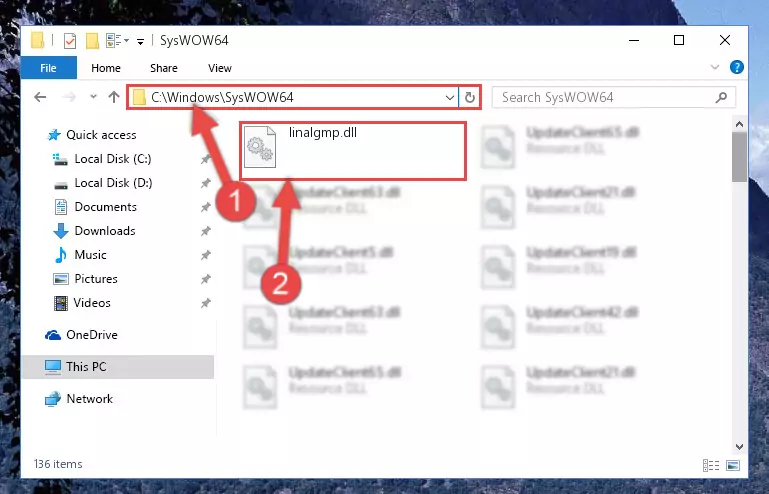Open Videos folder in sidebar
769x494 pixels.
(92, 303)
